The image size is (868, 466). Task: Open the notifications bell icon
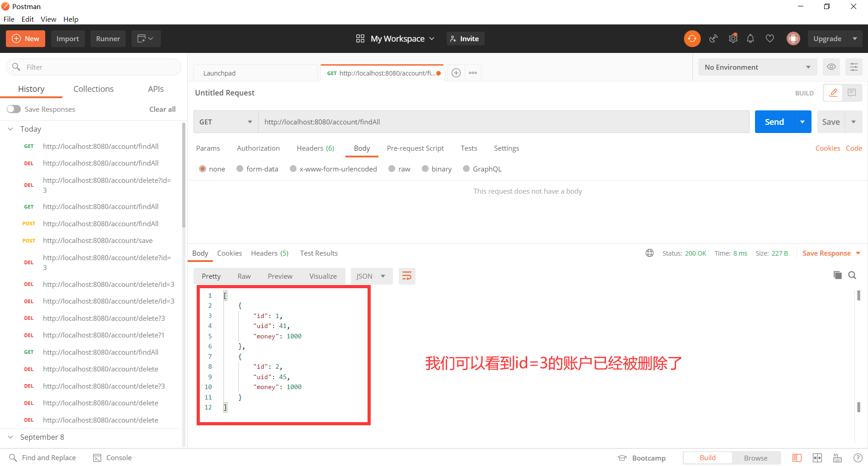coord(750,38)
